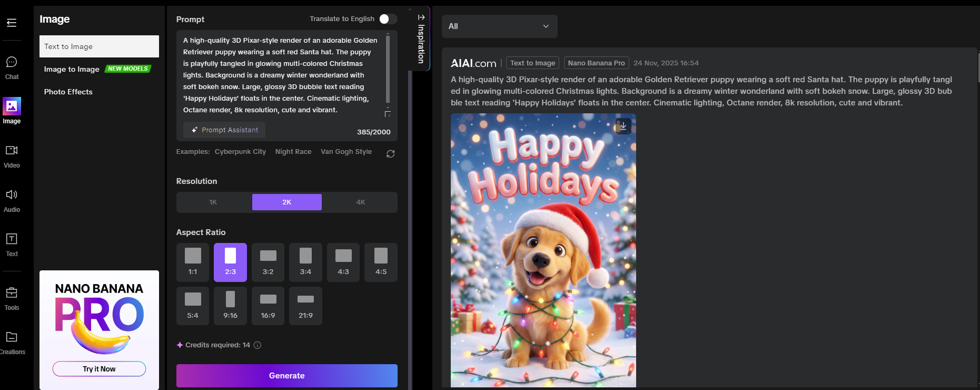Choose 1:1 aspect ratio
The width and height of the screenshot is (980, 390).
coord(193,262)
